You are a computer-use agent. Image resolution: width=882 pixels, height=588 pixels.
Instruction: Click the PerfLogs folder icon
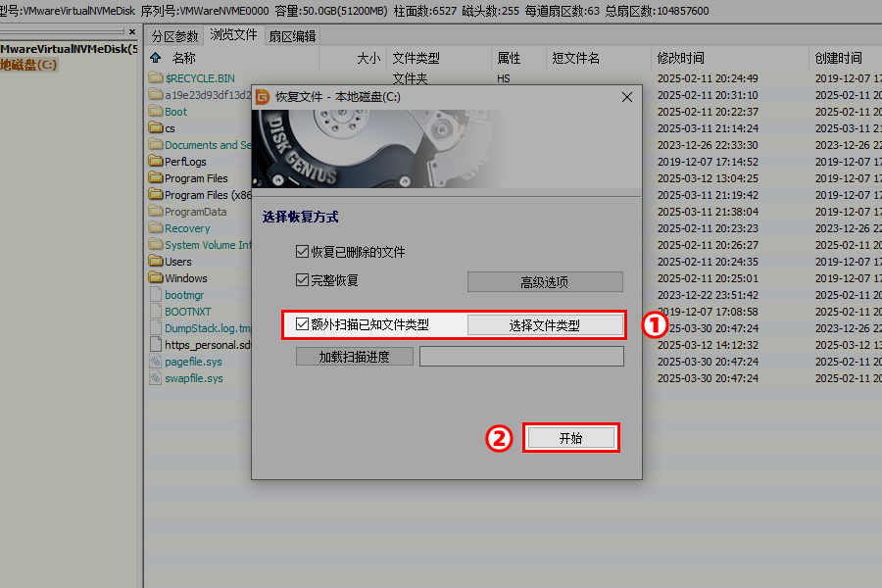(x=156, y=161)
